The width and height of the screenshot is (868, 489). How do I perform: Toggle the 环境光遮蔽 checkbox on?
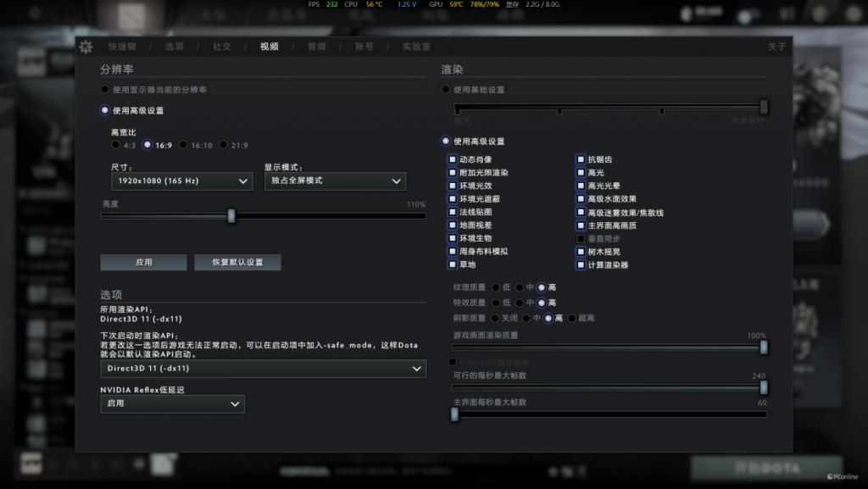(x=453, y=197)
